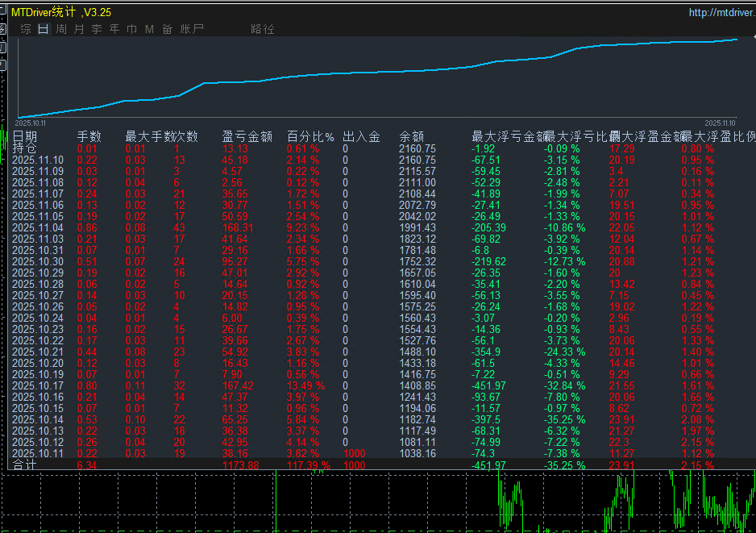Select the 2025.11.04 date row
The width and height of the screenshot is (756, 533).
pyautogui.click(x=38, y=228)
